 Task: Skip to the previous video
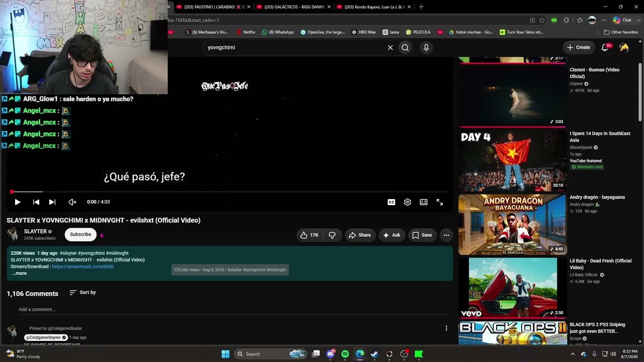point(36,202)
